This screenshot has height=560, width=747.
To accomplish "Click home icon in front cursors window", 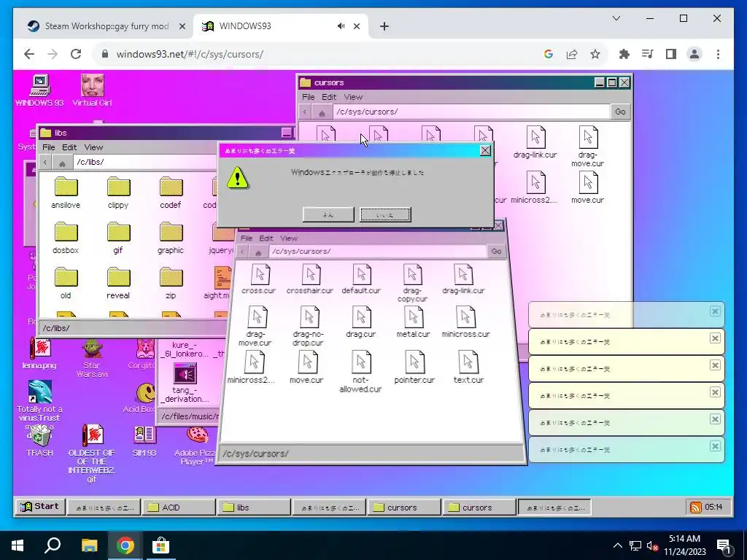I will tap(258, 252).
